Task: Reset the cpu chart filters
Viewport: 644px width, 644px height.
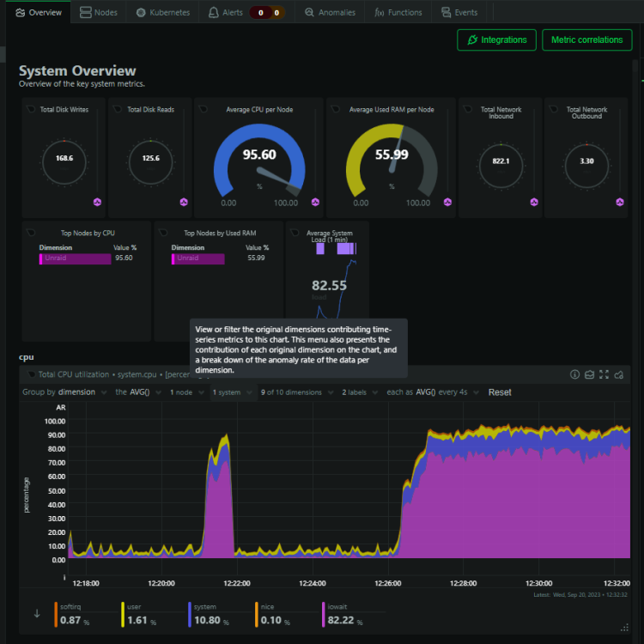Action: pyautogui.click(x=500, y=392)
